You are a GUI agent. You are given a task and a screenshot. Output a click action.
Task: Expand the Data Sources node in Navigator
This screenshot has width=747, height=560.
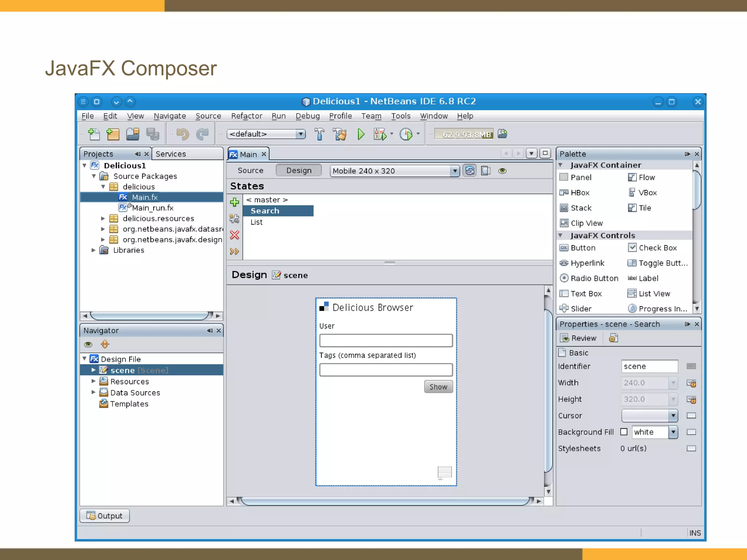coord(93,392)
